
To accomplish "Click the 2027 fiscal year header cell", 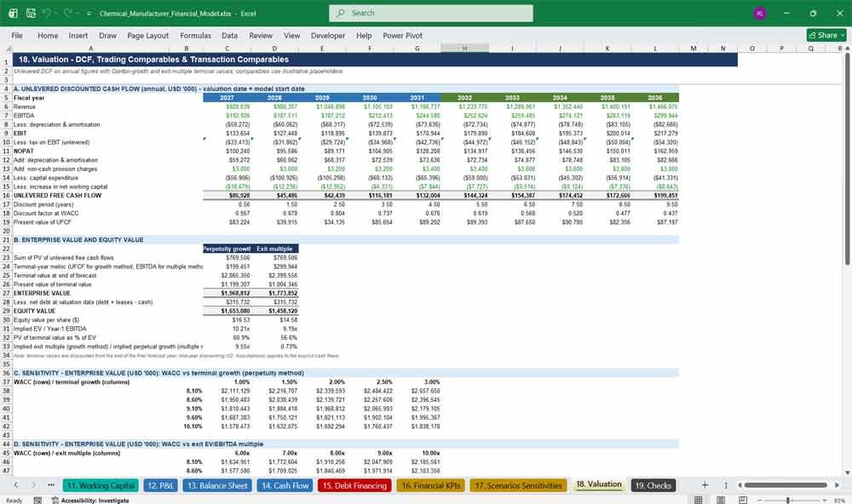I will tap(227, 98).
